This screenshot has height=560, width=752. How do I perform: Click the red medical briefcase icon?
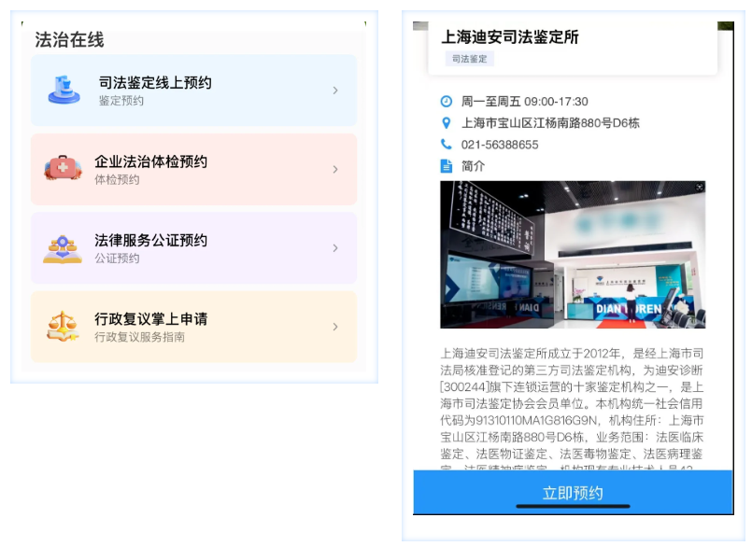[x=64, y=169]
